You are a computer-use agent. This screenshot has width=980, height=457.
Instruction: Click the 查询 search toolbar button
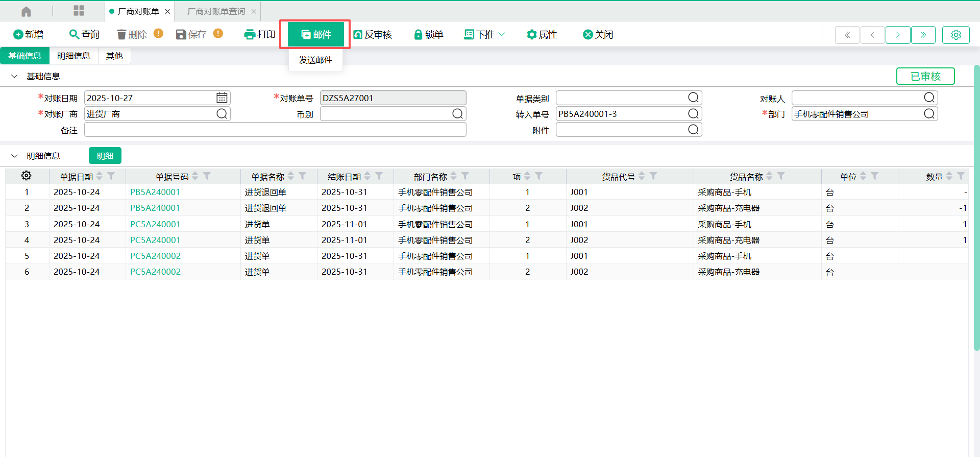(x=84, y=34)
